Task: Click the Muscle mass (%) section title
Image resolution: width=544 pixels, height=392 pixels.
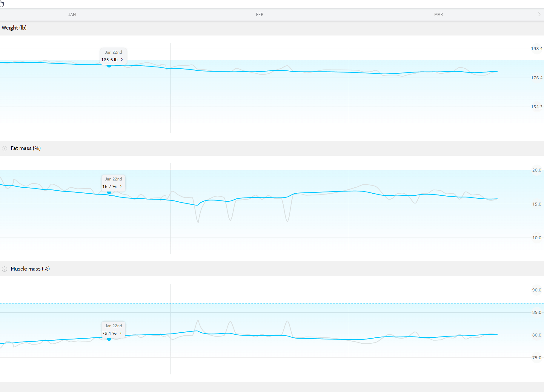Action: 30,269
